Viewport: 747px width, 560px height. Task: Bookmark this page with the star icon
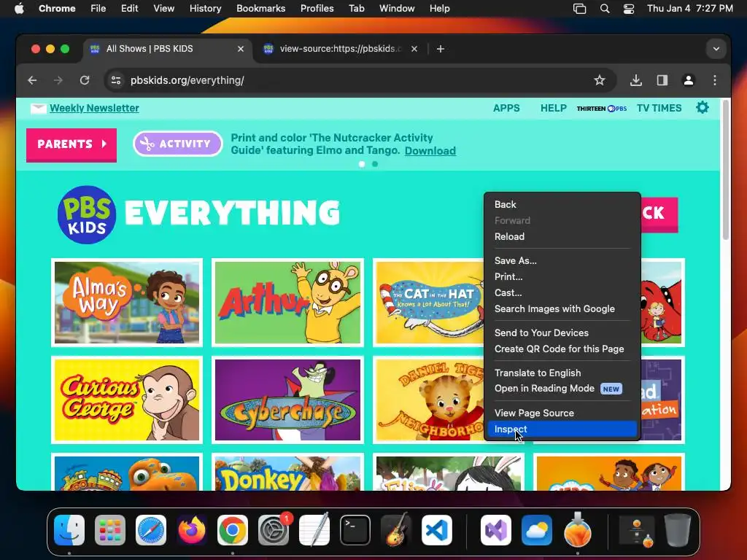tap(600, 80)
